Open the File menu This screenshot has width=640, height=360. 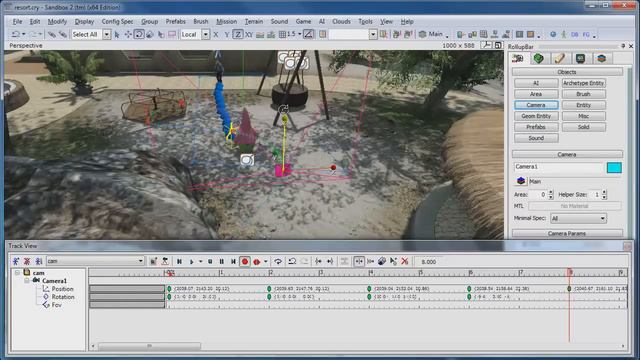tap(17, 22)
